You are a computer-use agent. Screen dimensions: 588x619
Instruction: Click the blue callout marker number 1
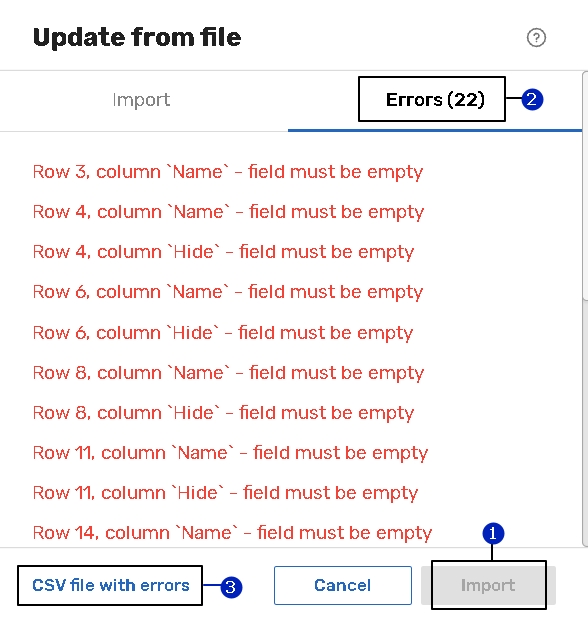click(493, 533)
